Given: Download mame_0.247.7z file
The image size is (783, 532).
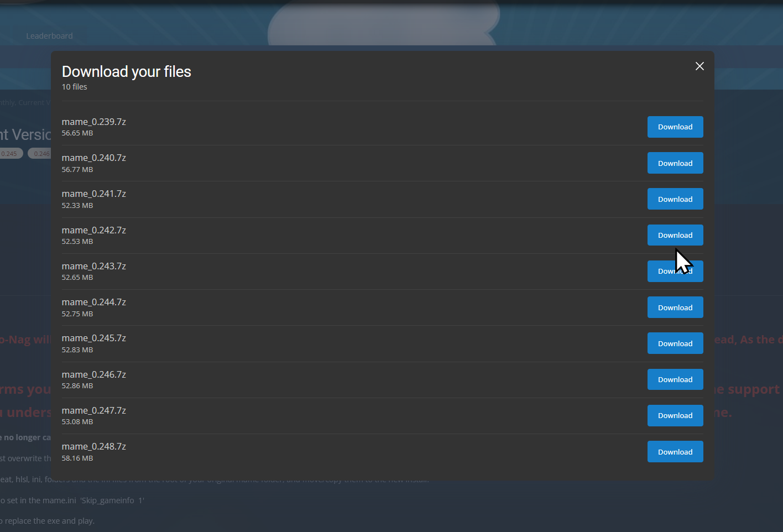Looking at the screenshot, I should [675, 415].
